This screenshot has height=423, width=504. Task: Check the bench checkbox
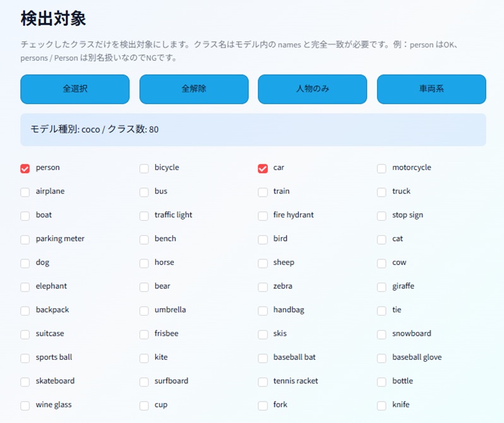coord(144,240)
